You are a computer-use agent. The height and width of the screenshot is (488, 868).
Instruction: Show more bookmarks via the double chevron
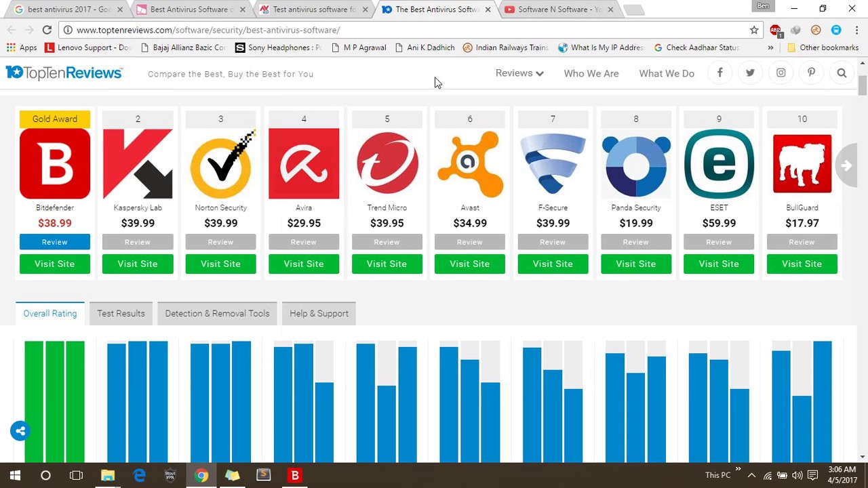point(770,47)
